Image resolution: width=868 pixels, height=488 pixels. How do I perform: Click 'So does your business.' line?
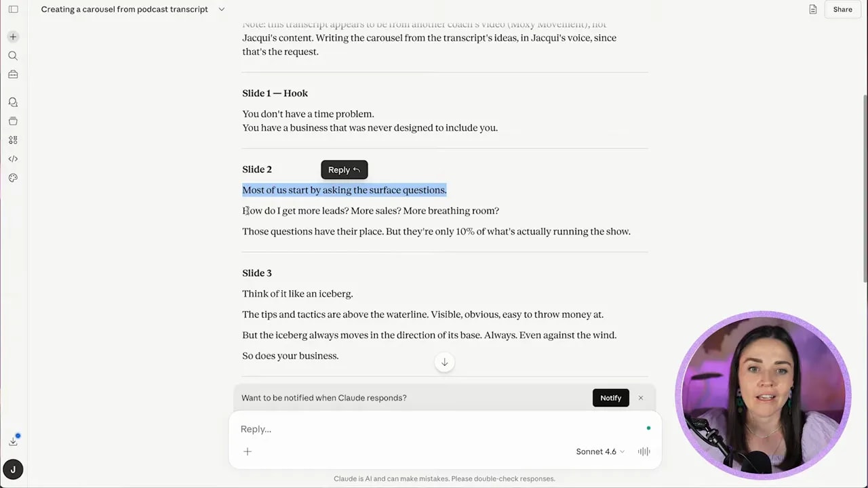tap(290, 356)
